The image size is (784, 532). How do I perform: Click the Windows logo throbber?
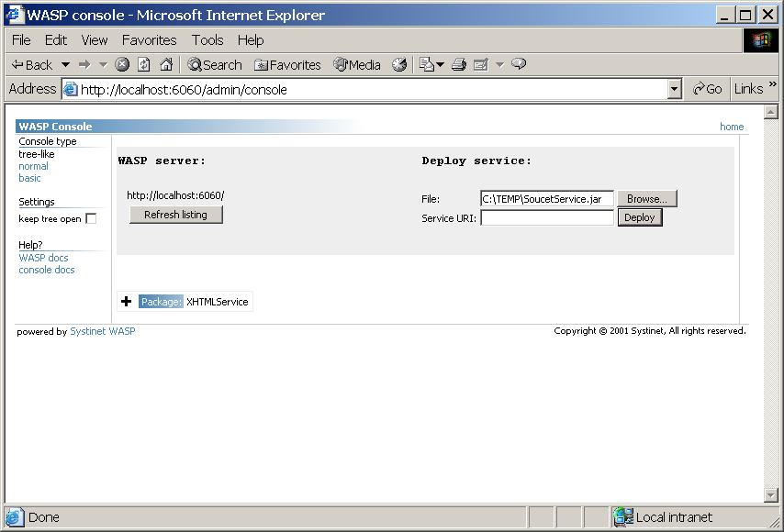(x=760, y=40)
